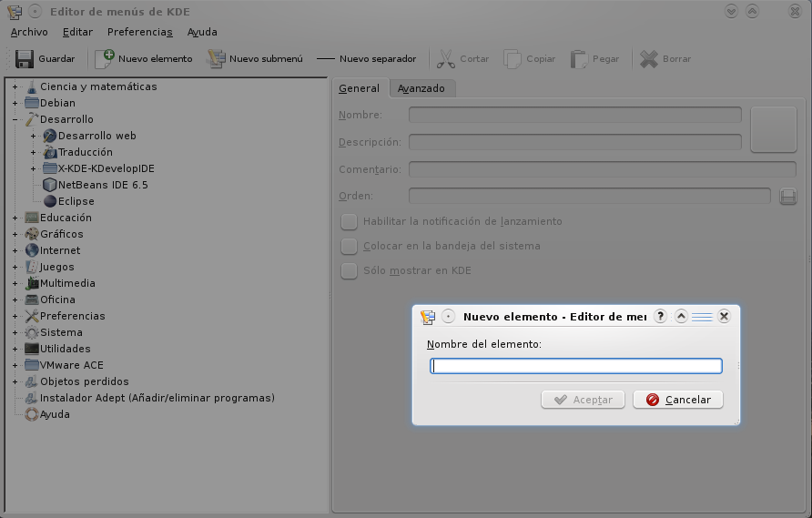Click the Nuevo submenú toolbar icon

[216, 59]
